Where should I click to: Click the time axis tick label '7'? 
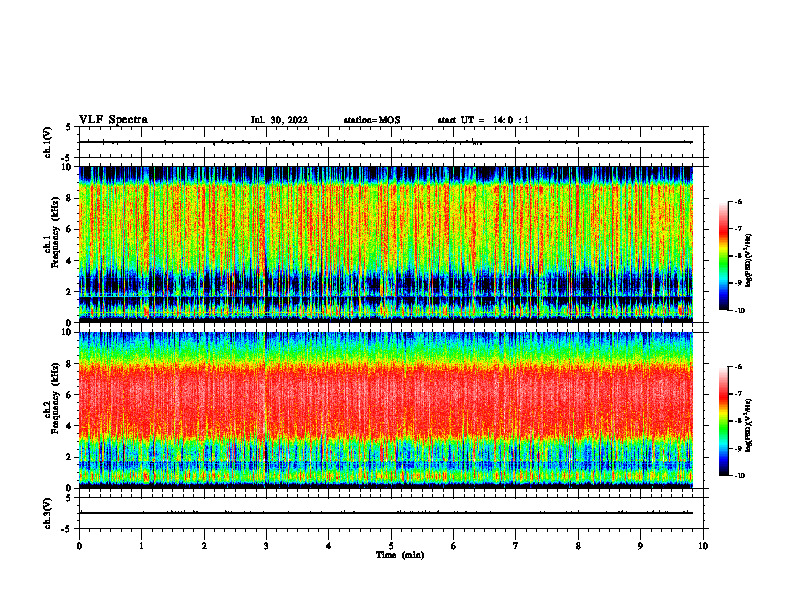coord(516,546)
